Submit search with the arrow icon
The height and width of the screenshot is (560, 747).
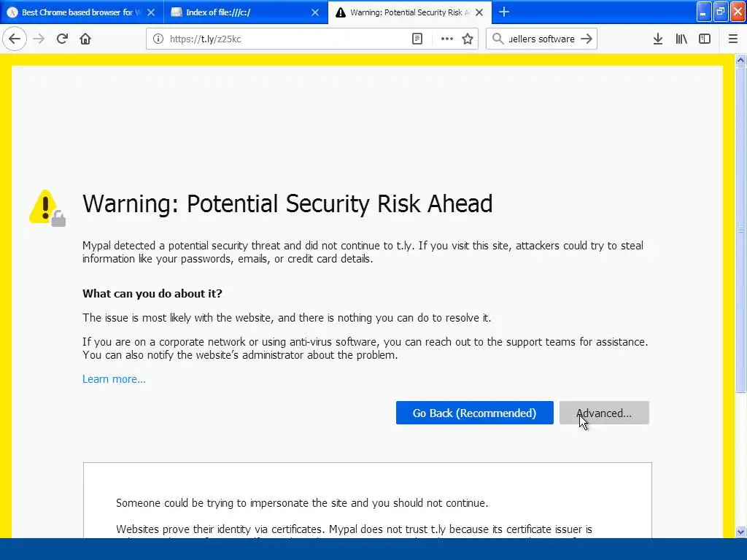[587, 39]
